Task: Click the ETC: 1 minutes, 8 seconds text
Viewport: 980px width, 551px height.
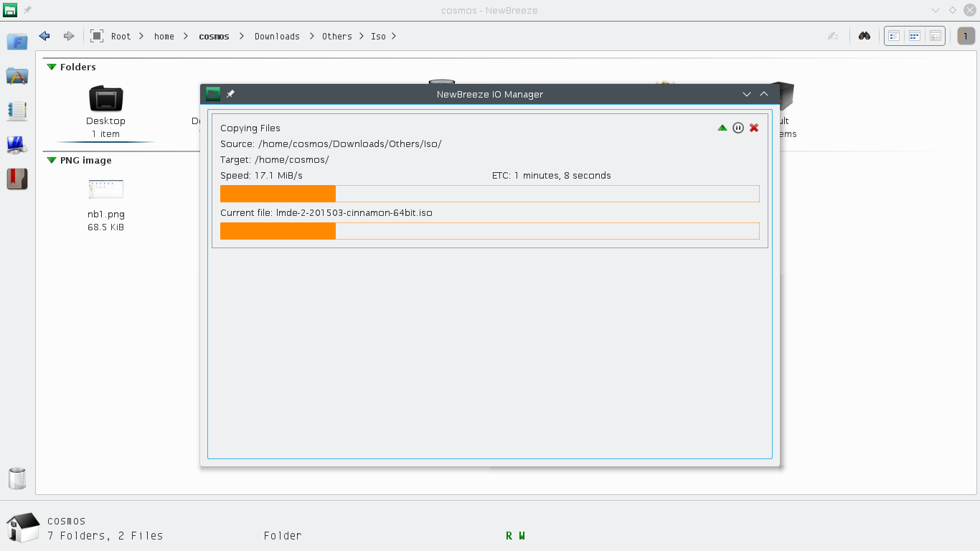Action: pyautogui.click(x=552, y=175)
